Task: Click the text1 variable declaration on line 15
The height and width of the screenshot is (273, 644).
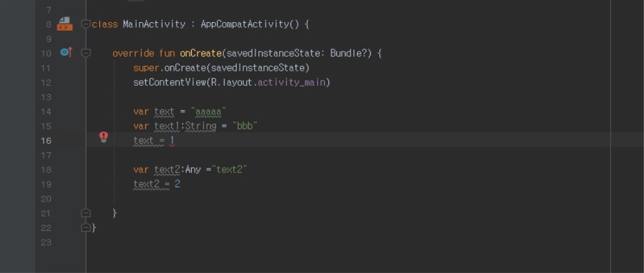Action: 167,126
